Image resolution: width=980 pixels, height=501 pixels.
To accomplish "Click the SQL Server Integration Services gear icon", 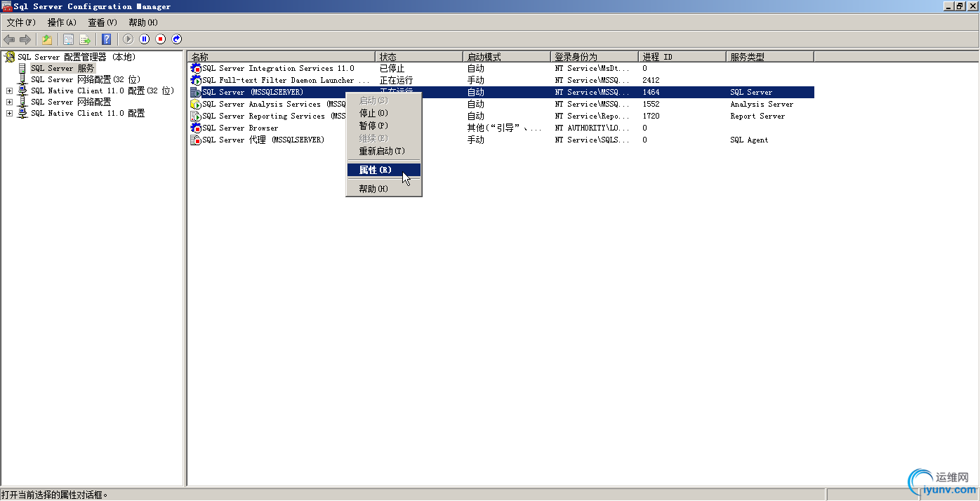I will 196,68.
